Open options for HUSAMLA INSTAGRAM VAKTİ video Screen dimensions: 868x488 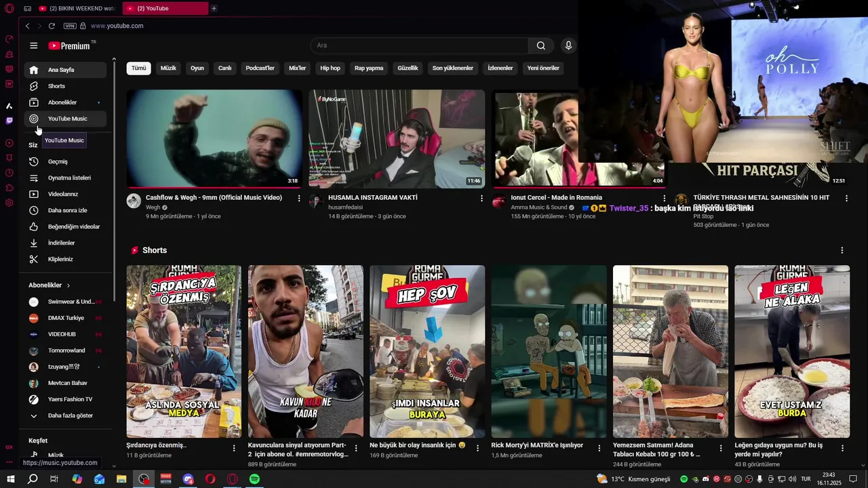click(x=481, y=199)
